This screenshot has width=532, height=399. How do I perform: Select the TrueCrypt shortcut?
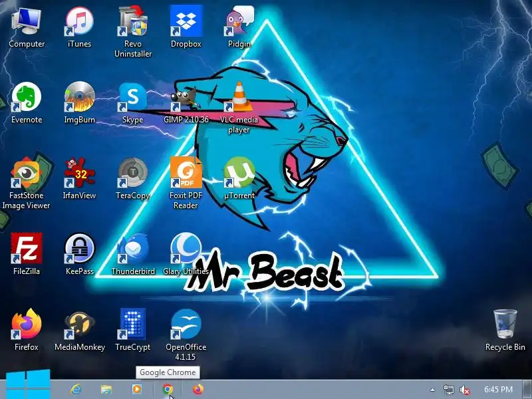pos(133,324)
